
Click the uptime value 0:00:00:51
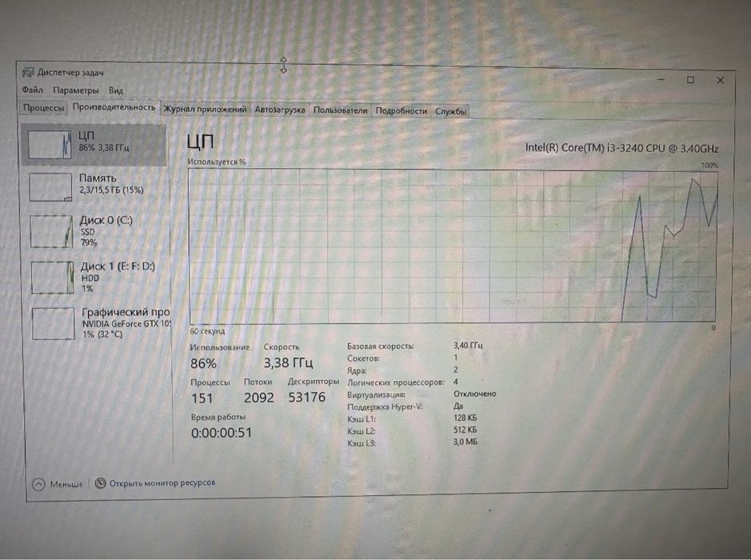tap(222, 433)
